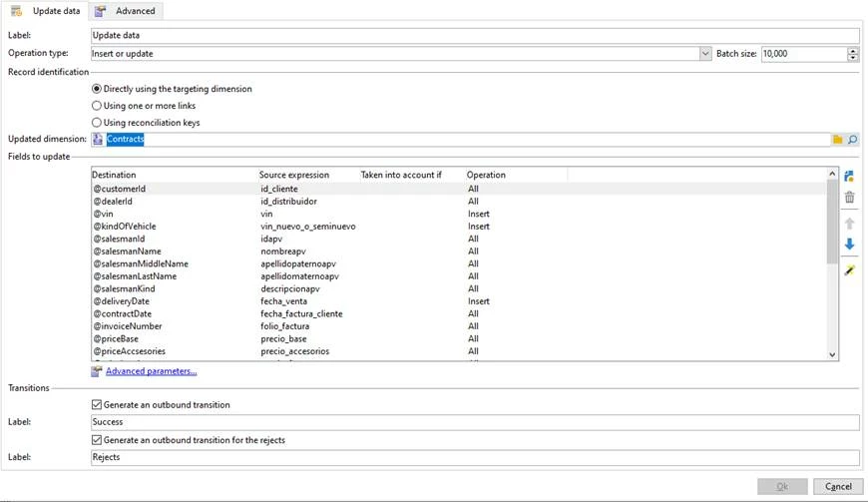Select the @salesmanMiddleName row
Image resolution: width=868 pixels, height=502 pixels.
(459, 264)
